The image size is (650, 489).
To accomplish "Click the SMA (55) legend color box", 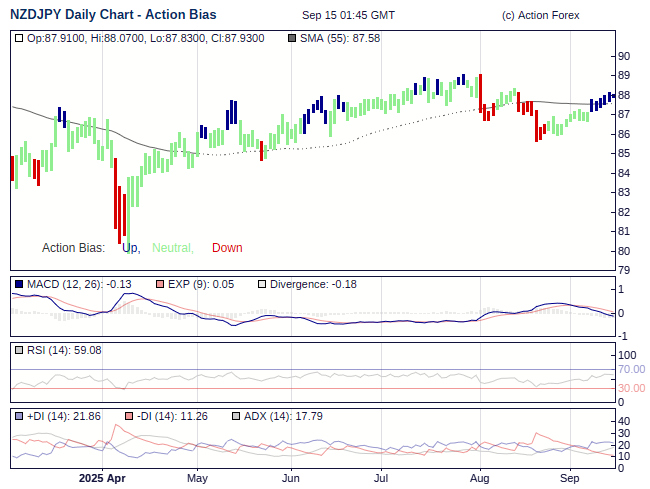I will [292, 38].
